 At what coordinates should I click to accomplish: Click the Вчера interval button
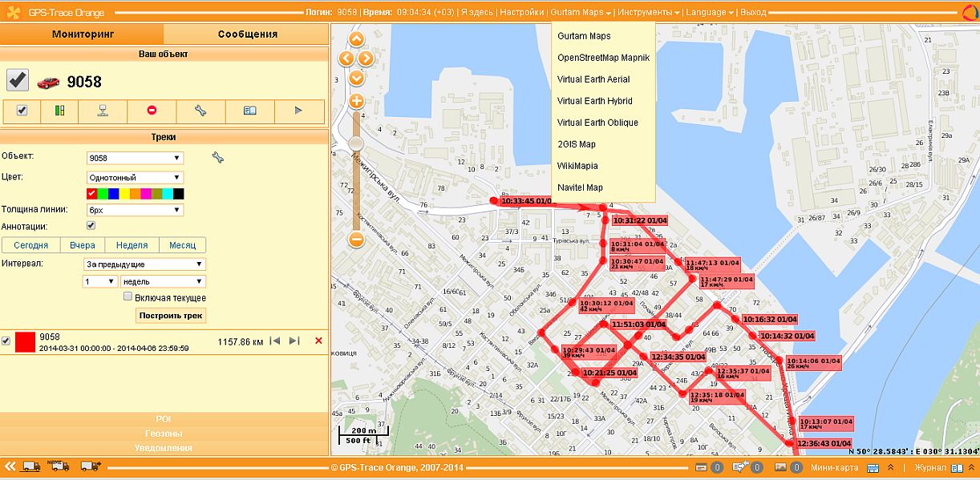pos(82,245)
